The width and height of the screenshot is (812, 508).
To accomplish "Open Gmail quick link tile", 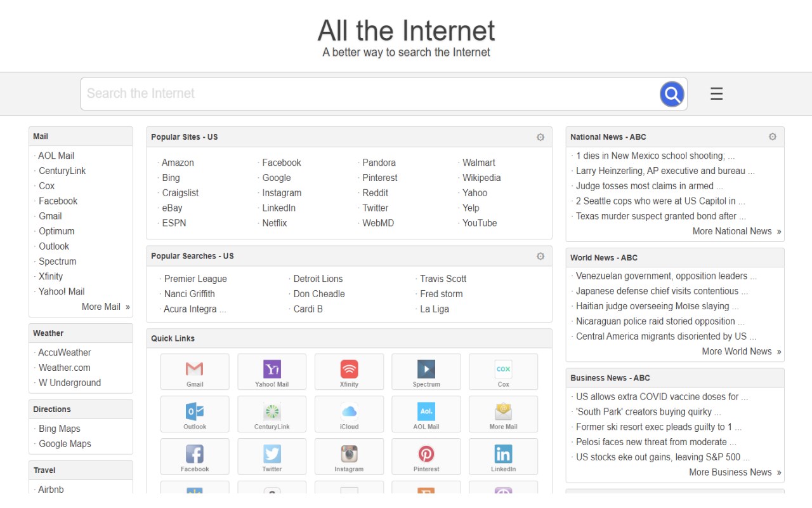I will point(195,371).
